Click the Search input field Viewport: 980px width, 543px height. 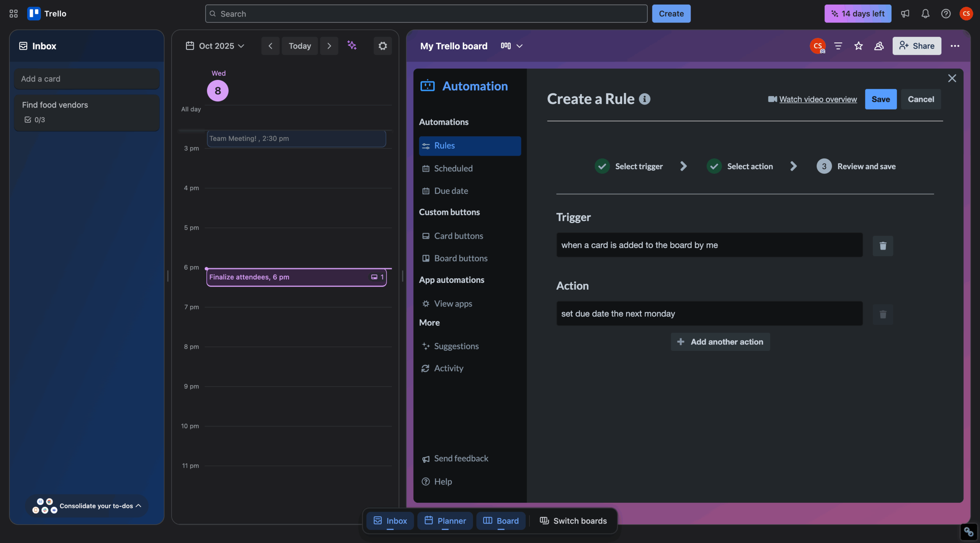pos(425,13)
